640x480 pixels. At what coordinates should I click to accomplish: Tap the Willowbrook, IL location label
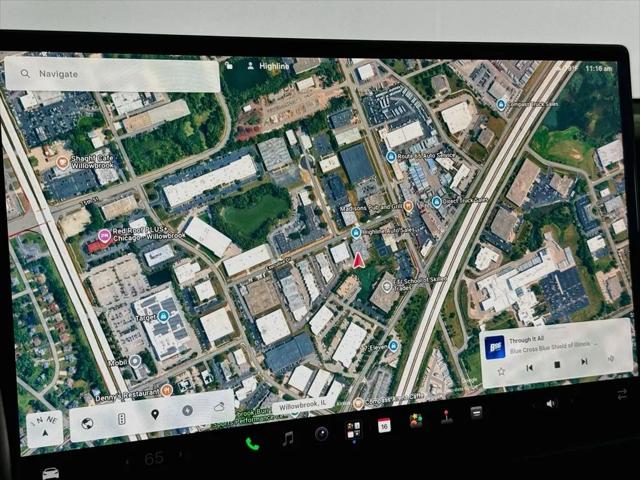302,406
